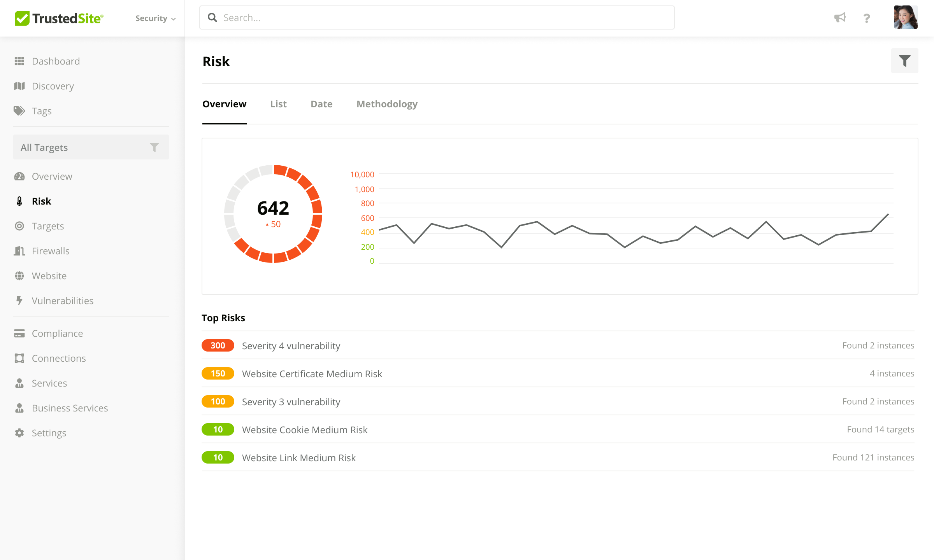Click the Firewalls icon in sidebar
Image resolution: width=934 pixels, height=560 pixels.
(x=19, y=251)
